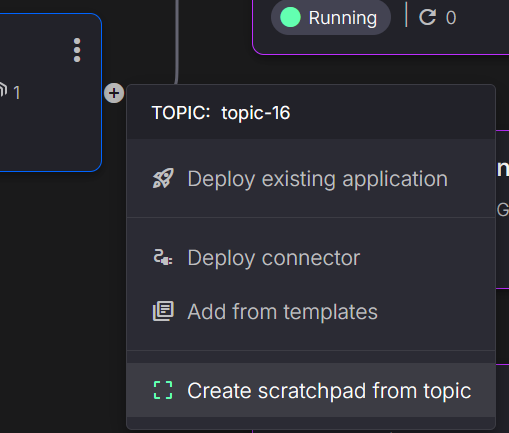The width and height of the screenshot is (509, 433).
Task: Click the green dashed scratchpad icon
Action: 163,390
